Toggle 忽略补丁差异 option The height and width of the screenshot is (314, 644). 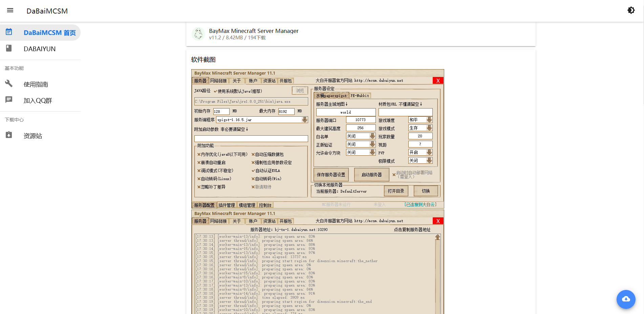pos(211,187)
